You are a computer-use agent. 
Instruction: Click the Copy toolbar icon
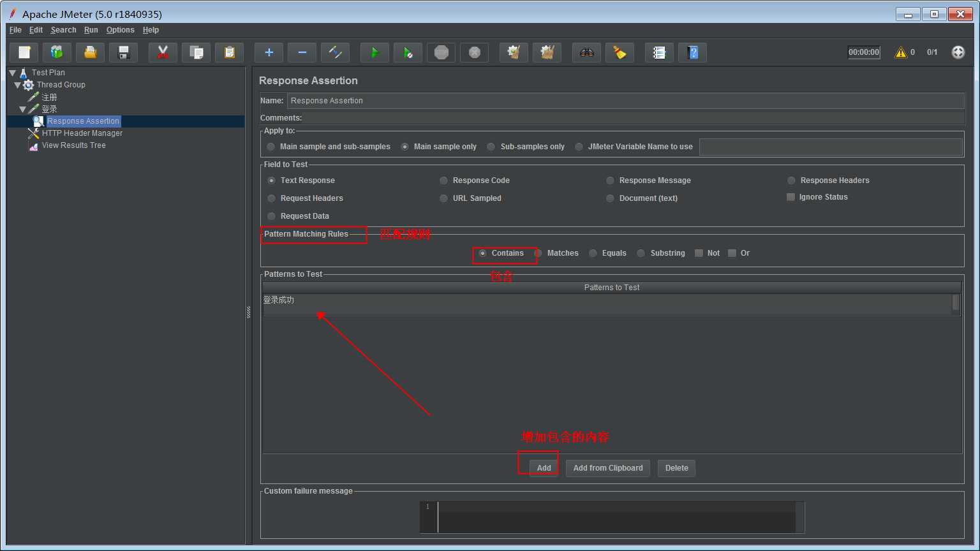196,52
